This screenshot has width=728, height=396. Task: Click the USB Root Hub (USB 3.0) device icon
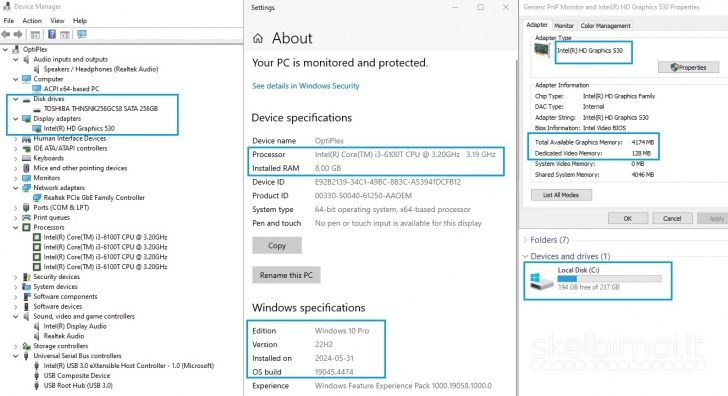[x=37, y=385]
